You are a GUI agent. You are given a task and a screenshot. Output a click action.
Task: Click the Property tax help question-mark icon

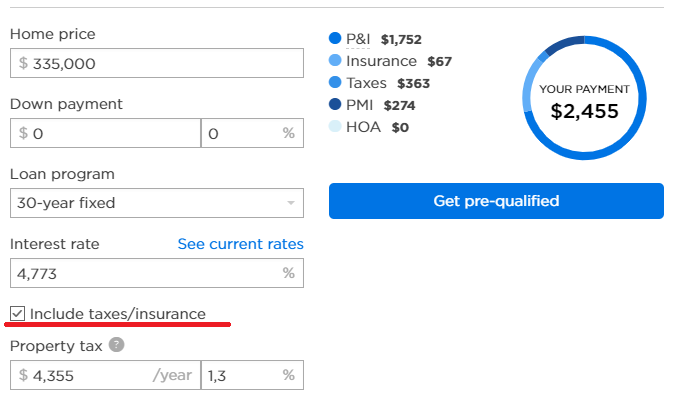coord(116,345)
